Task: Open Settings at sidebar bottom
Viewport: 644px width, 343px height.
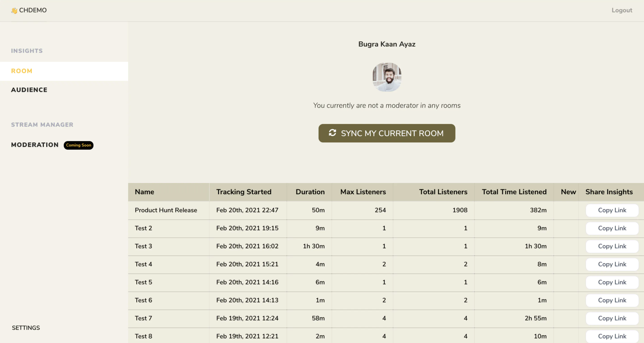Action: pyautogui.click(x=26, y=327)
